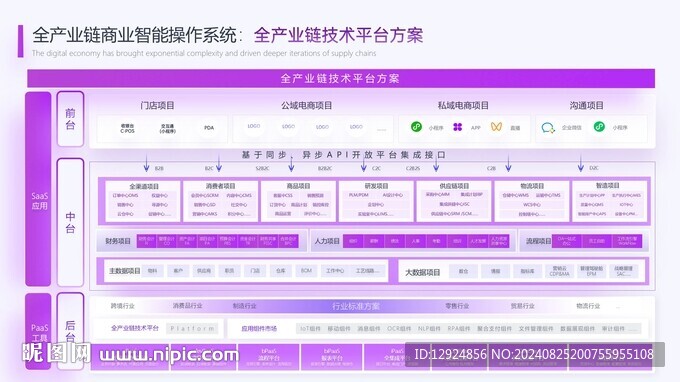
Task: Click the 门店项目 heading
Action: click(157, 105)
